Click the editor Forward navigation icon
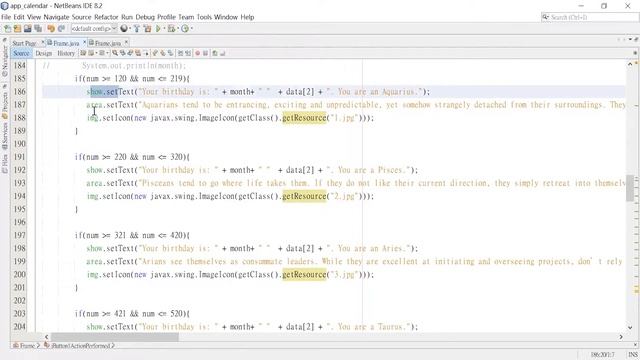Image resolution: width=640 pixels, height=360 pixels. pyautogui.click(x=102, y=53)
